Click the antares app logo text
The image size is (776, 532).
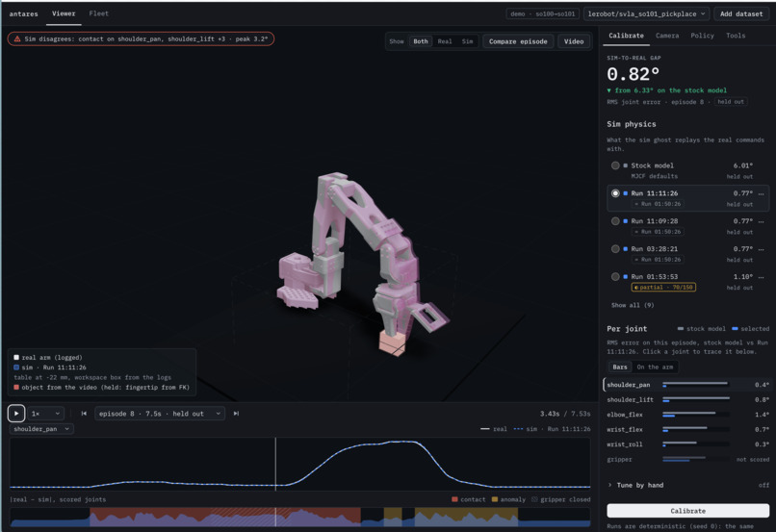[23, 13]
